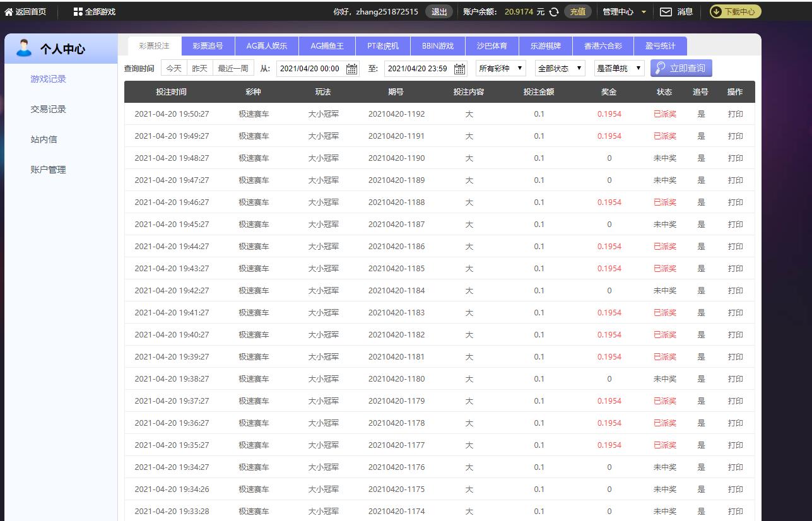Viewport: 812px width, 521px height.
Task: Click the 充值 recharge button
Action: coord(578,12)
